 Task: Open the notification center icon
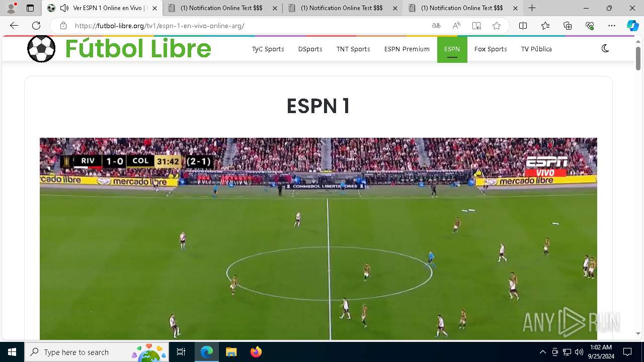(627, 352)
